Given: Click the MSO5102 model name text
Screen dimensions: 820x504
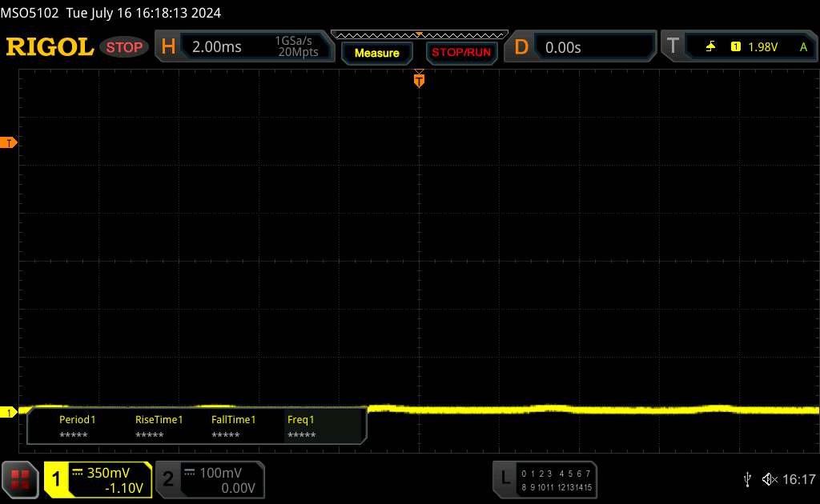Looking at the screenshot, I should pos(30,13).
